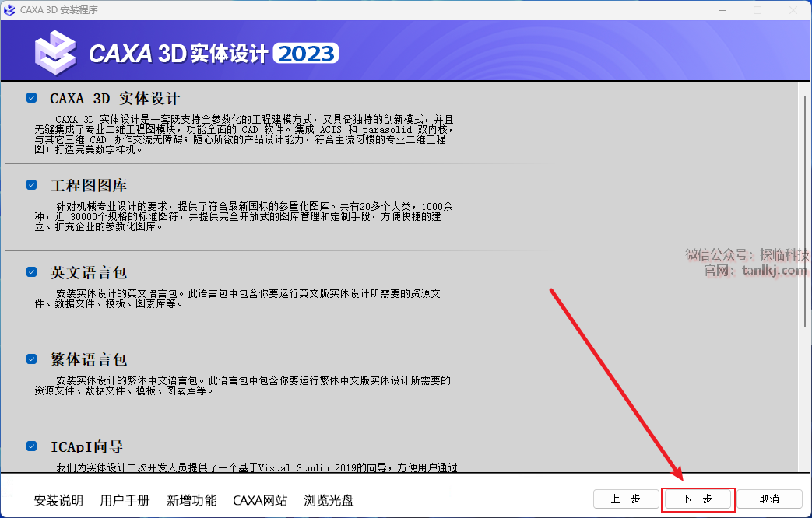Click the CAXA cube logo in banner

click(55, 52)
